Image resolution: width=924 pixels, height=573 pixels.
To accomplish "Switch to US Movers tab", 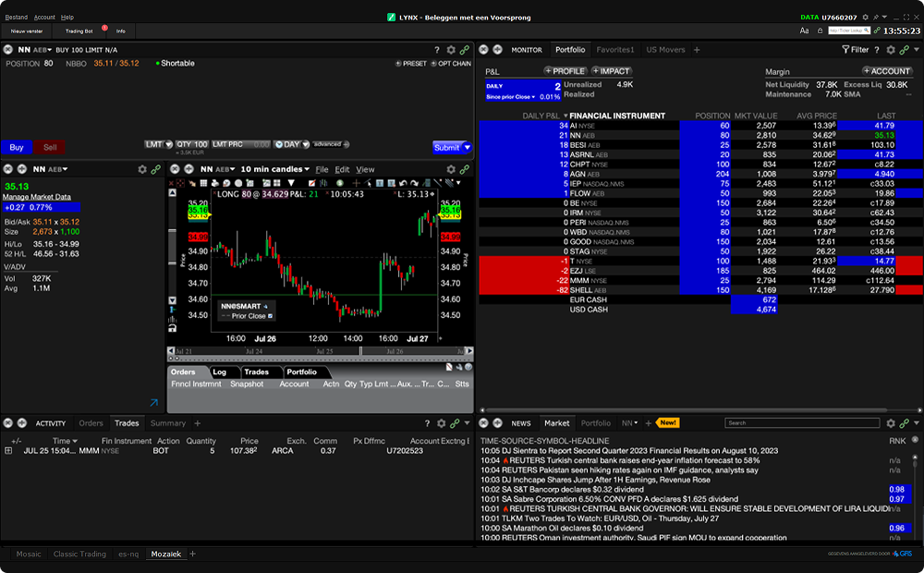I will 665,50.
